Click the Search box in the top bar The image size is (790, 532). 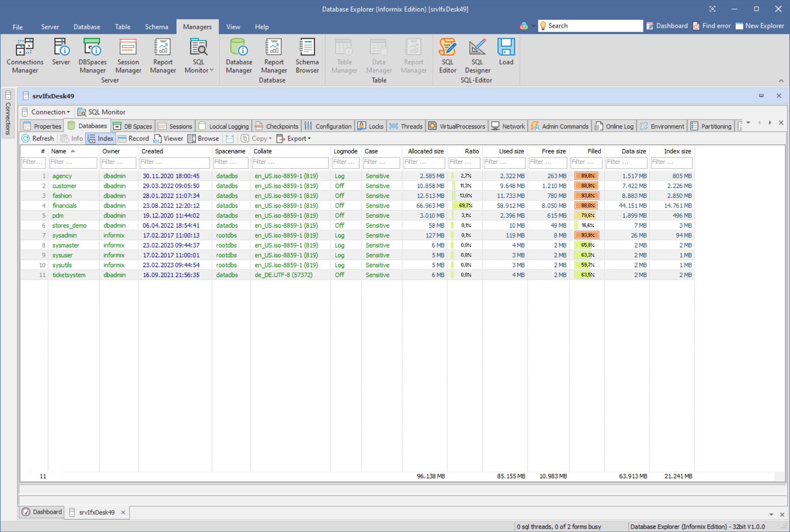590,26
